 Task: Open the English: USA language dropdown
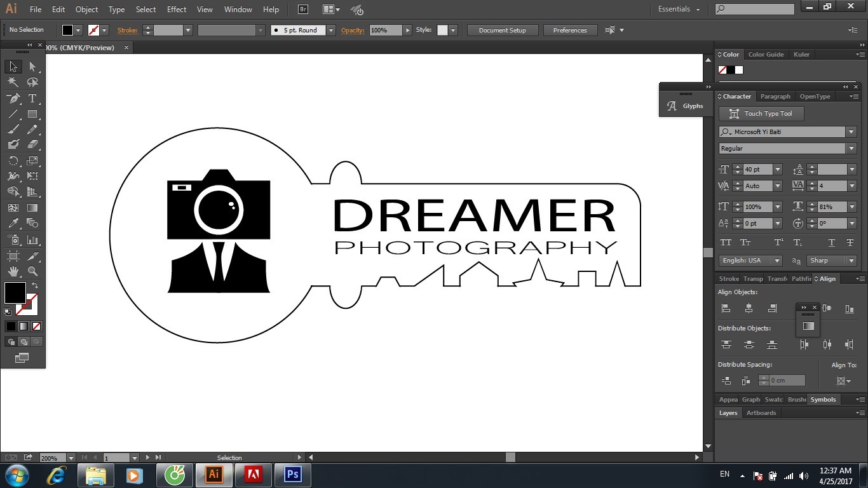click(776, 261)
